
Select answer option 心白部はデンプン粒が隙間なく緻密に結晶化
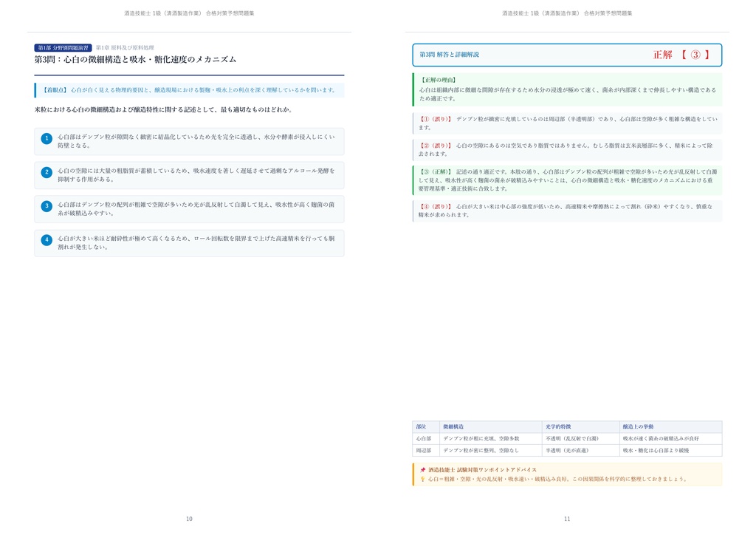pos(189,141)
